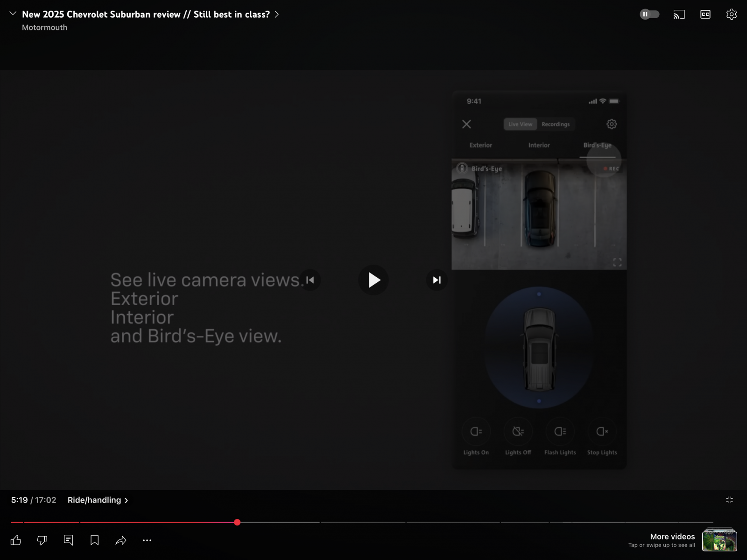Skip to the next video
The width and height of the screenshot is (747, 560).
click(437, 280)
